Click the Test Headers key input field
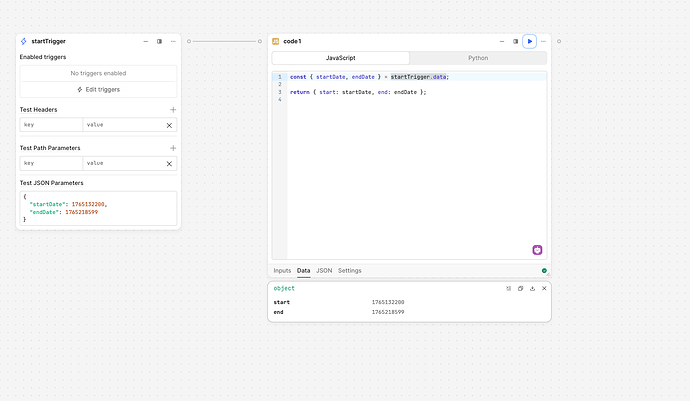690x401 pixels. 51,125
